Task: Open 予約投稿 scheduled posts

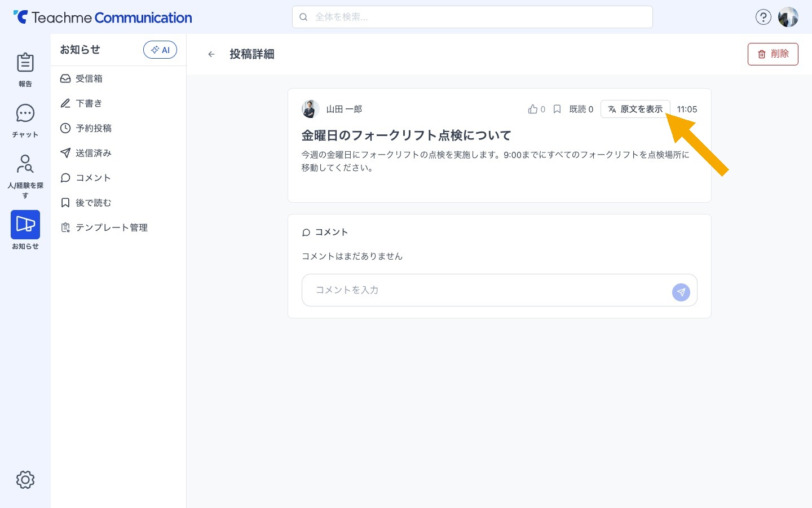Action: coord(118,128)
